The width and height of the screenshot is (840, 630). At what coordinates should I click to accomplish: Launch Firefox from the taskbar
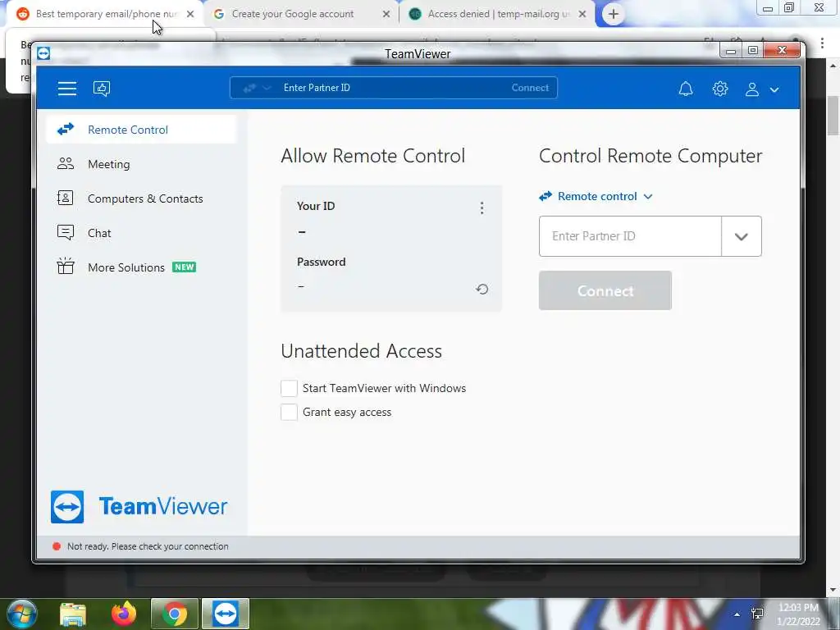coord(124,614)
